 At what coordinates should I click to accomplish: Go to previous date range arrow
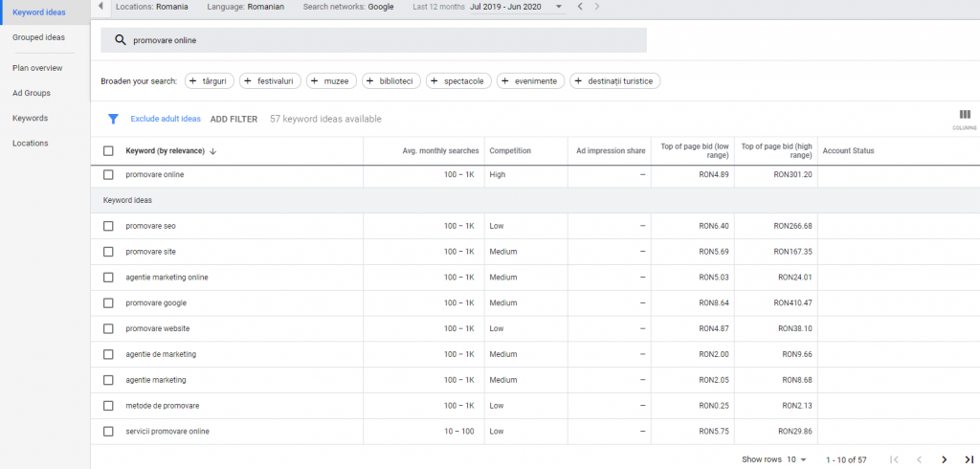coord(579,7)
